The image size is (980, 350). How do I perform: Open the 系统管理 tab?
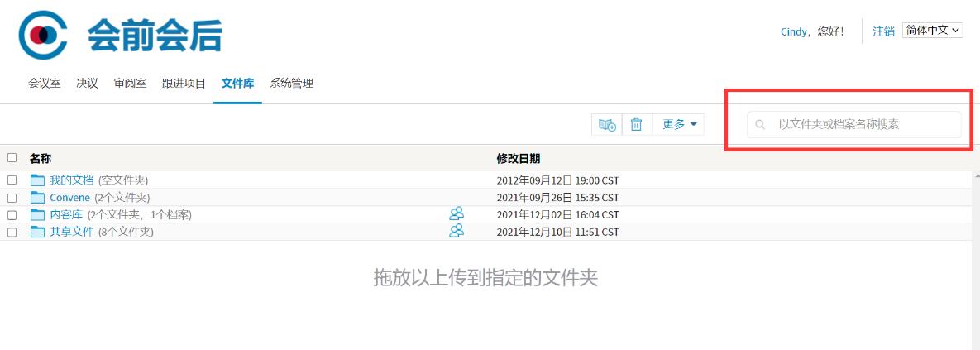click(291, 83)
